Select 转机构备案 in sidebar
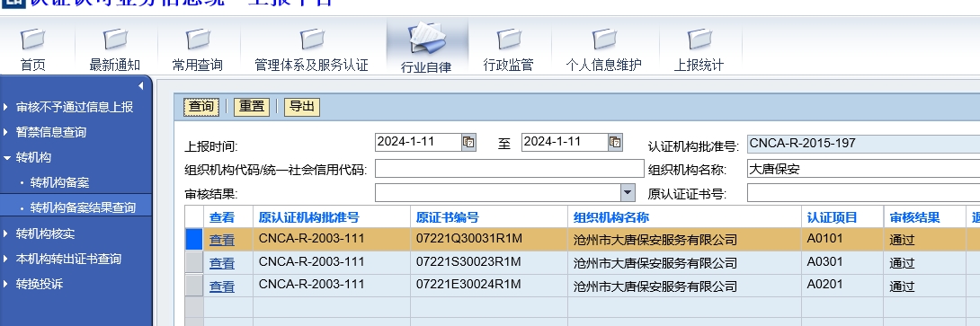 60,182
